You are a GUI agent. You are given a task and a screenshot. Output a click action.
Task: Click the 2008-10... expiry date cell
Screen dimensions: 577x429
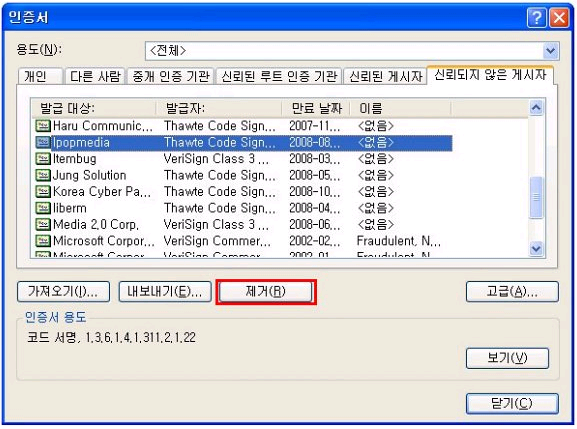(315, 192)
